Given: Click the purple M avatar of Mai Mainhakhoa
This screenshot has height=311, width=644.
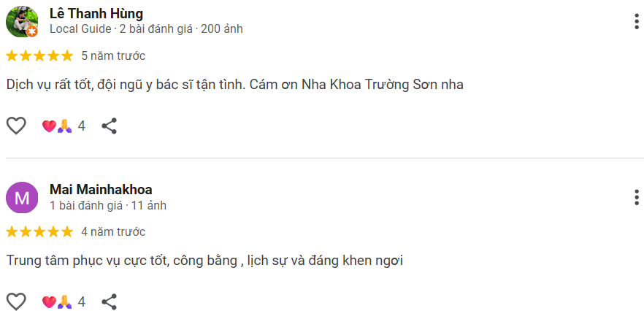Looking at the screenshot, I should point(22,197).
